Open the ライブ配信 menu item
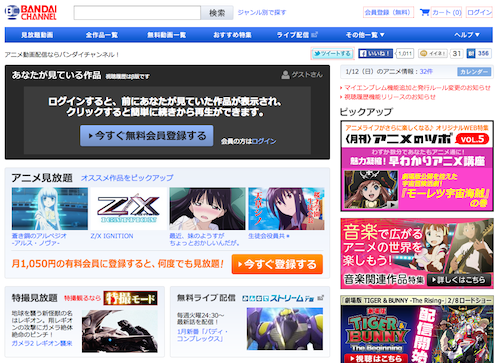This screenshot has height=363, width=500. click(x=297, y=35)
